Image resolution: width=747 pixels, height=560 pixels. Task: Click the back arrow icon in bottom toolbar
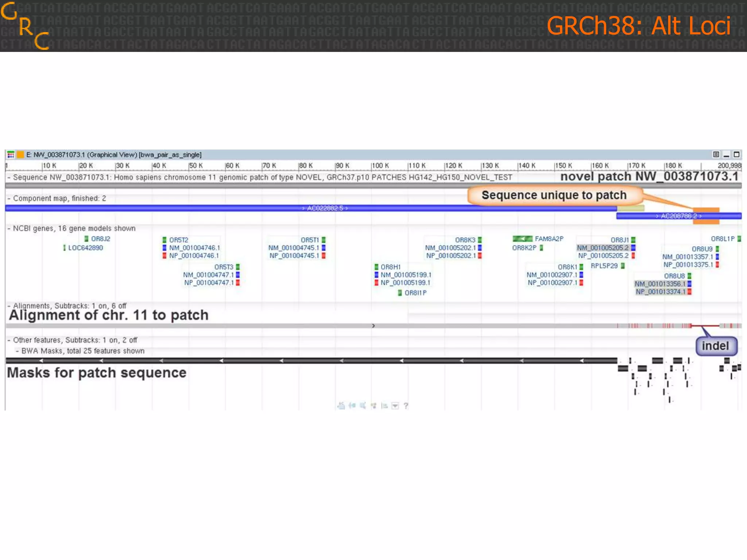coord(352,405)
